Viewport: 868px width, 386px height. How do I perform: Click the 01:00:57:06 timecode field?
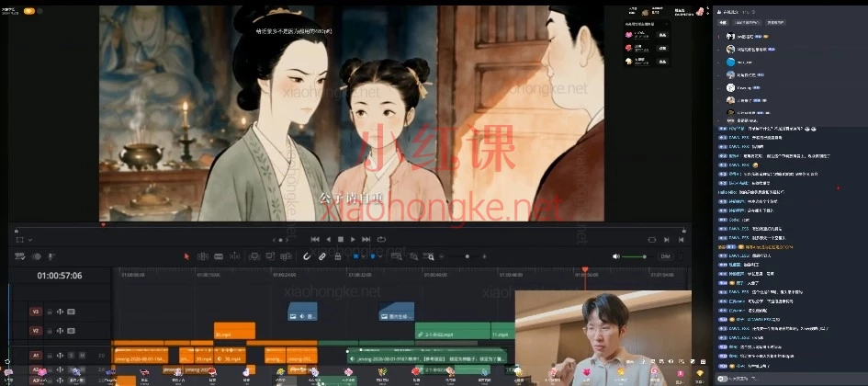click(x=60, y=275)
